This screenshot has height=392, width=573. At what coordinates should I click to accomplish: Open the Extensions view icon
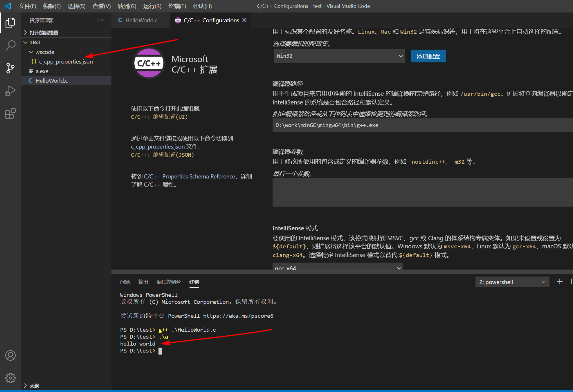point(10,113)
